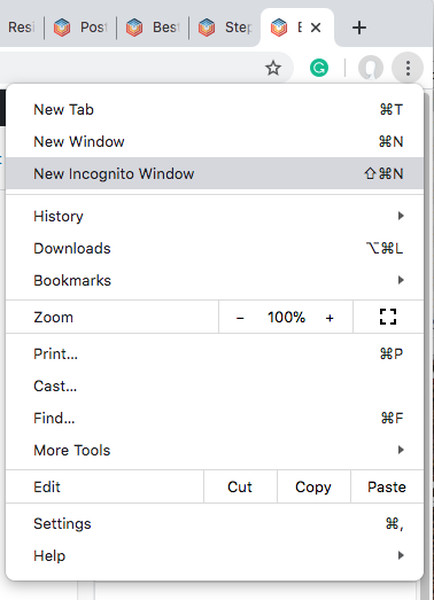Switch to the tab labeled Step
Screen dimensions: 434x600
tap(225, 28)
